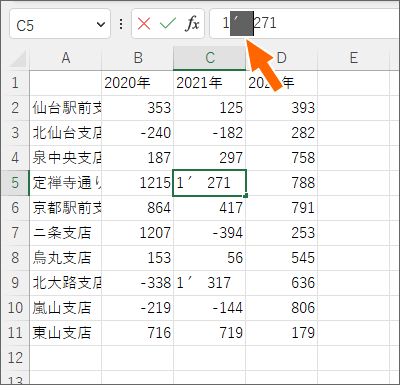Viewport: 400px width, 385px height.
Task: Click the cell 二条支店
Action: tap(66, 233)
